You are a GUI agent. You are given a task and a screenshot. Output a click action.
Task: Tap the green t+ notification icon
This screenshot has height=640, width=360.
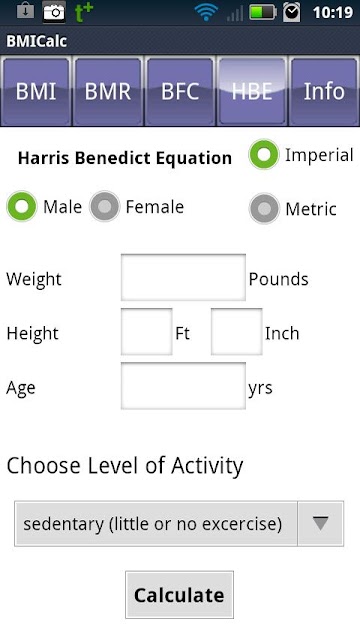[84, 12]
